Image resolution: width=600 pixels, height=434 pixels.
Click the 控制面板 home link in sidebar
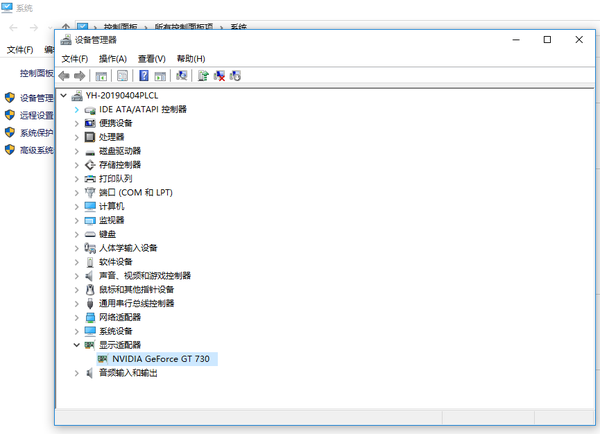pos(37,73)
